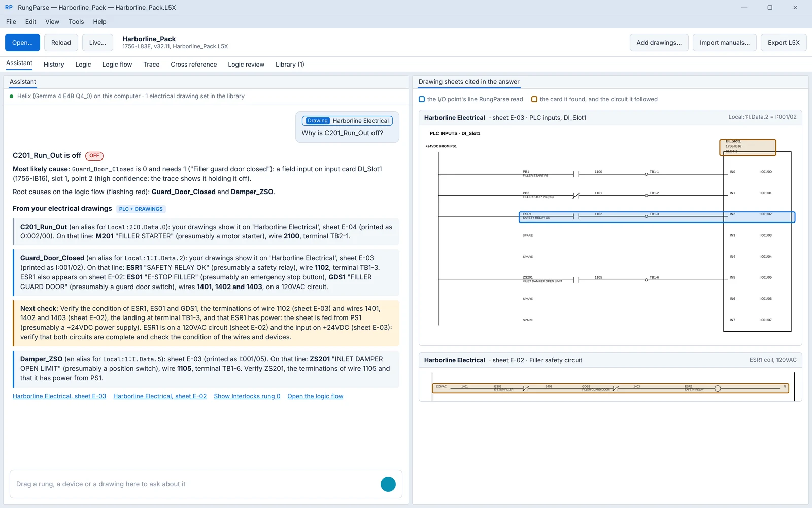Follow the Harborline Electrical, sheet E-03 link
The width and height of the screenshot is (812, 508).
click(59, 396)
